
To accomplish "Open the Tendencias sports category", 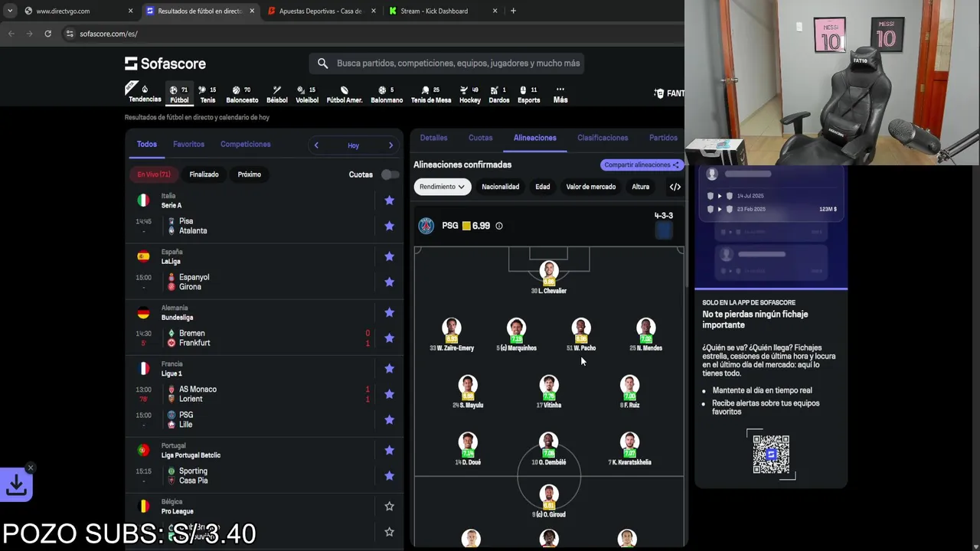I will tap(145, 93).
